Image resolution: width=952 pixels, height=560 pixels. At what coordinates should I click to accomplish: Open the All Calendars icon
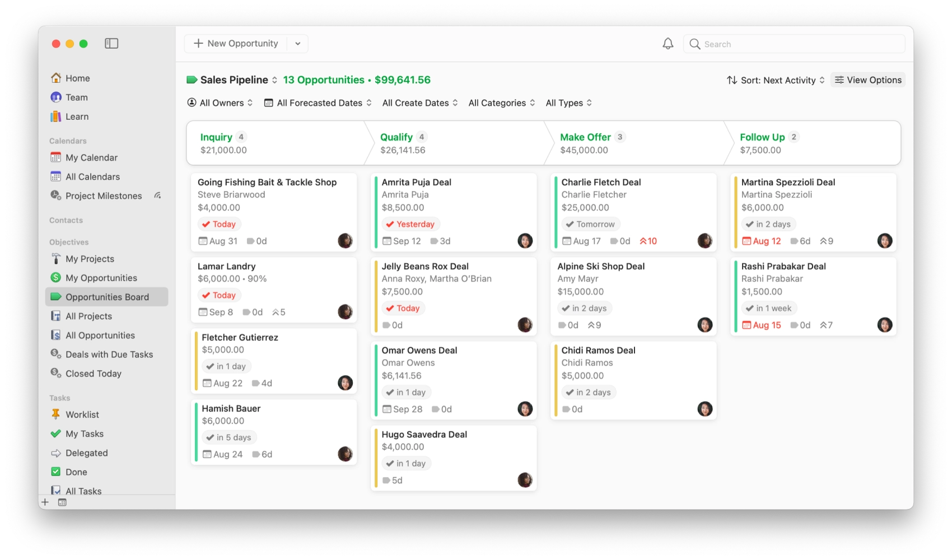[56, 176]
